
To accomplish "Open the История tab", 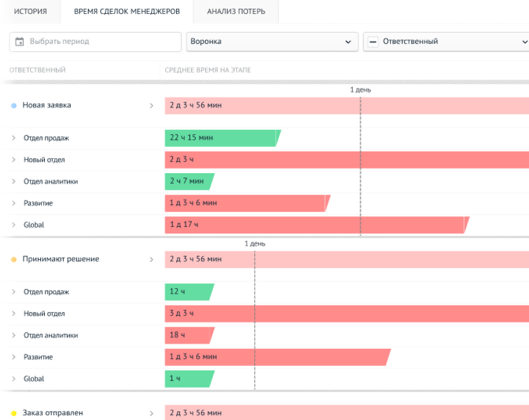I will tap(30, 11).
